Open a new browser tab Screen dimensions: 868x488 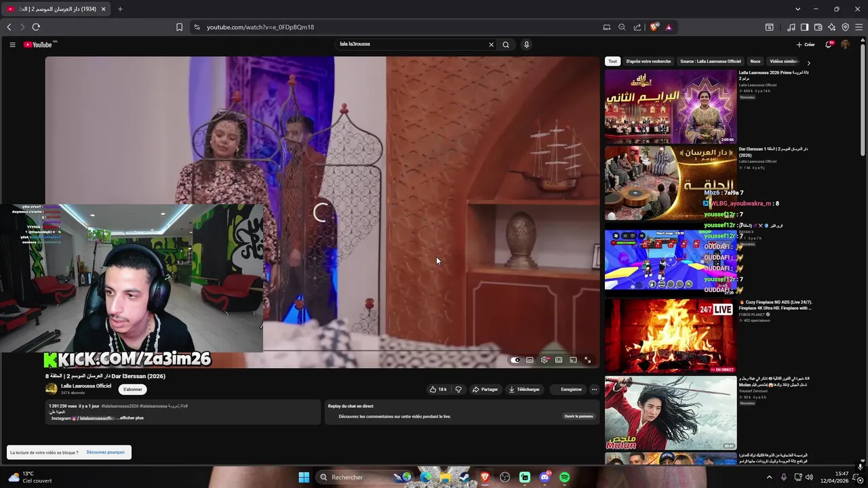[x=120, y=9]
